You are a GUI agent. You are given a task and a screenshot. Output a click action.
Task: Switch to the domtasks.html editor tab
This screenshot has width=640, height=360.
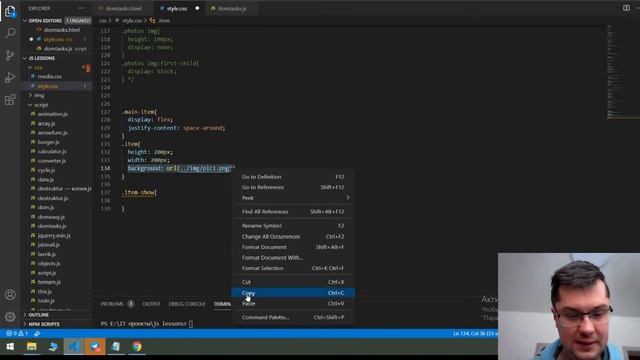tap(123, 8)
